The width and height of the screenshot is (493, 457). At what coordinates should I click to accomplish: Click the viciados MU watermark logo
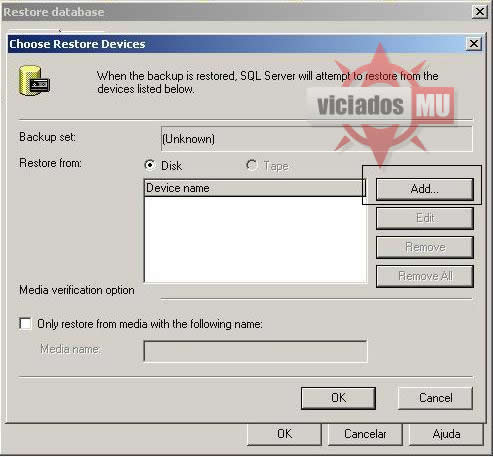381,105
